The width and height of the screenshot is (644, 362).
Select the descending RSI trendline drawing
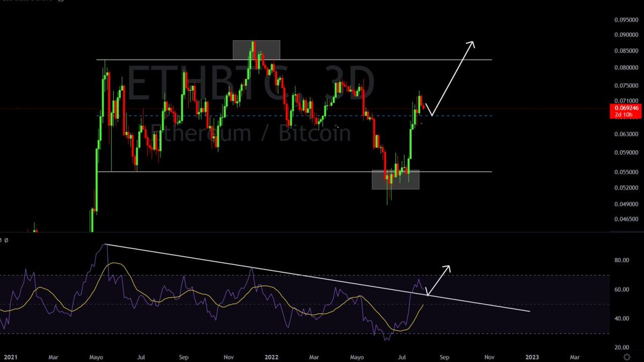click(x=317, y=278)
